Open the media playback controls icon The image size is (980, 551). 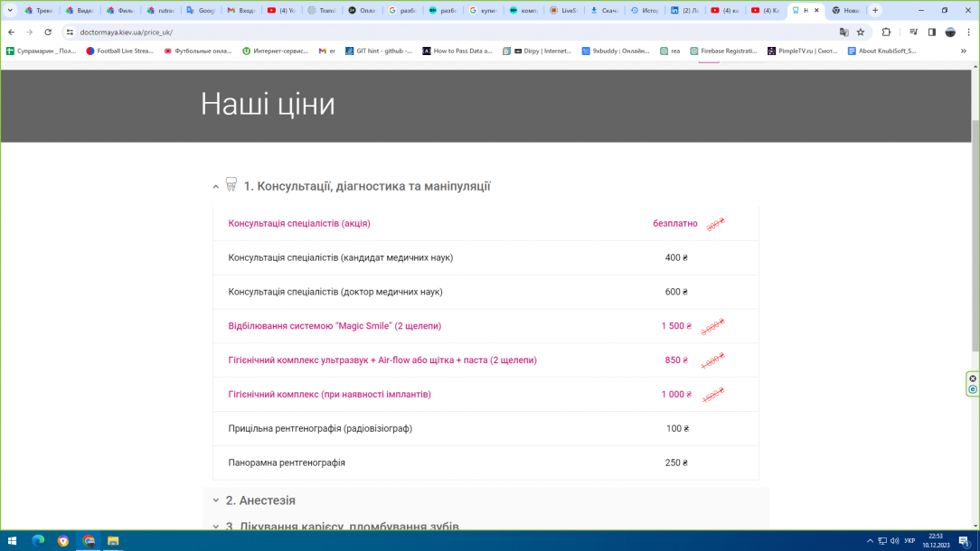[913, 32]
